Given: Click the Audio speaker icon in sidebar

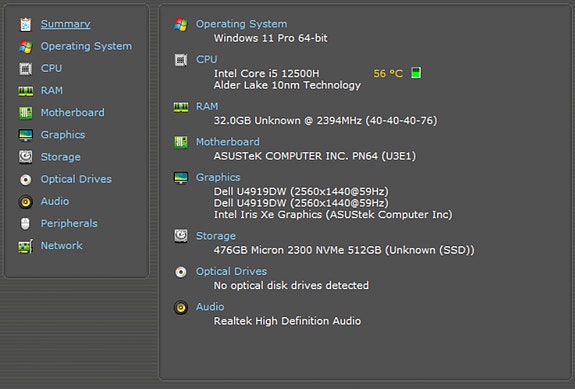Looking at the screenshot, I should tap(26, 202).
